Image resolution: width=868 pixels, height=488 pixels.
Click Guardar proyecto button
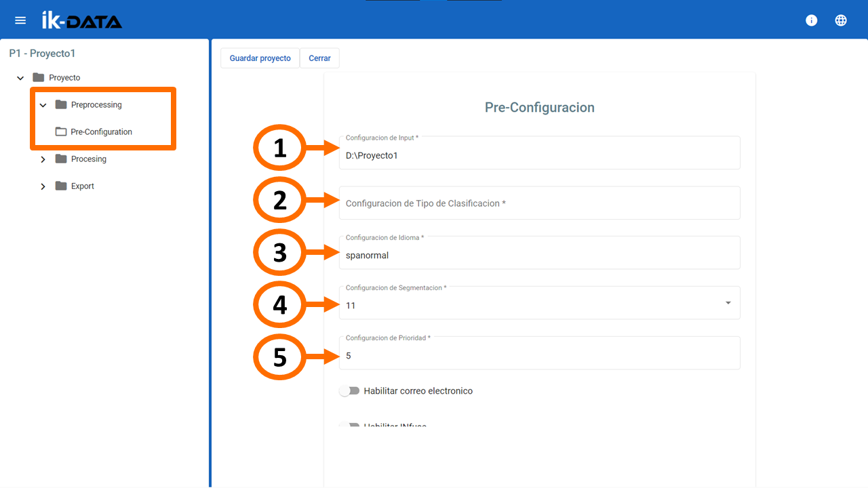(x=260, y=58)
